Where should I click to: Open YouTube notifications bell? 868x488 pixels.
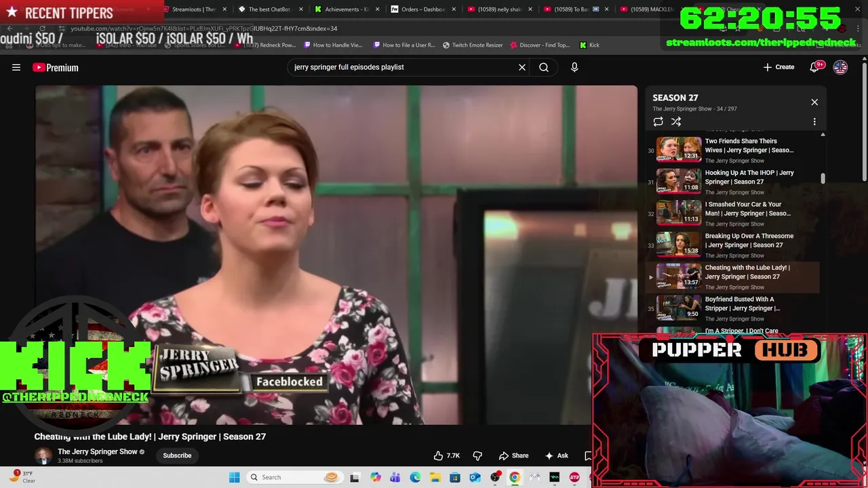814,67
